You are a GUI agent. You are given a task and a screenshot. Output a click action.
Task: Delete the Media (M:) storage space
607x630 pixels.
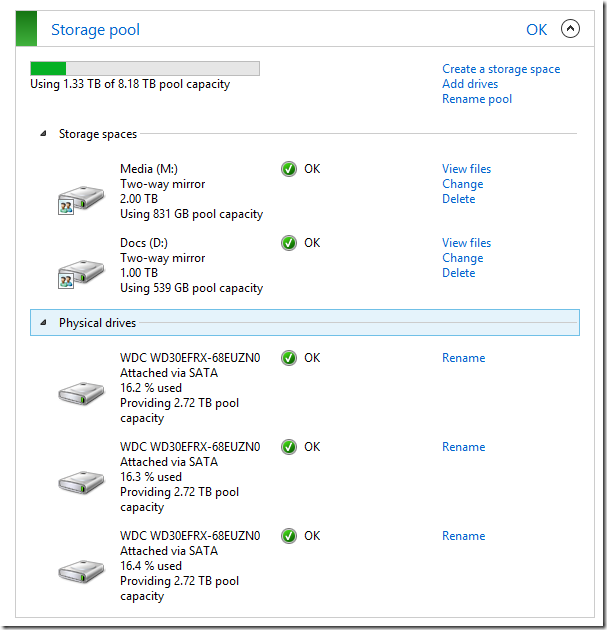(x=458, y=199)
